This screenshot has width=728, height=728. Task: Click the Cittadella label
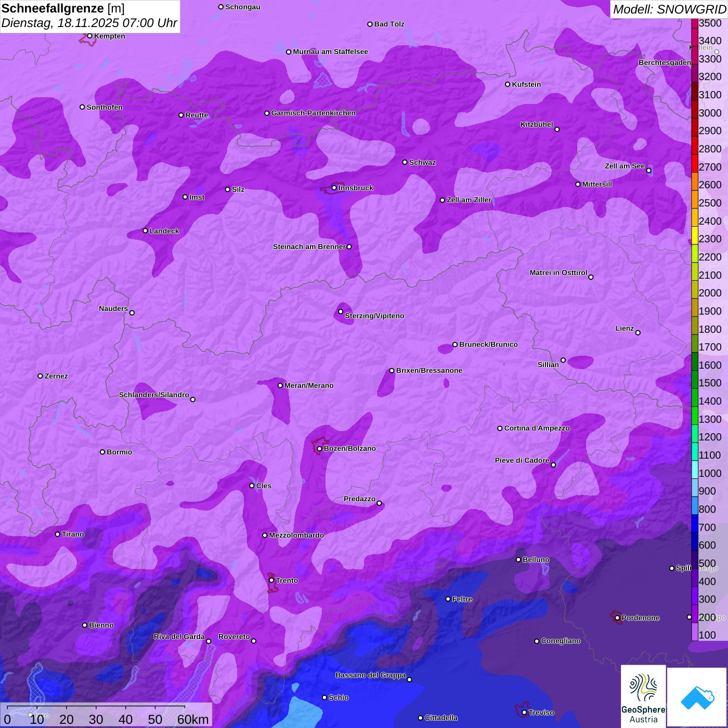tap(441, 718)
